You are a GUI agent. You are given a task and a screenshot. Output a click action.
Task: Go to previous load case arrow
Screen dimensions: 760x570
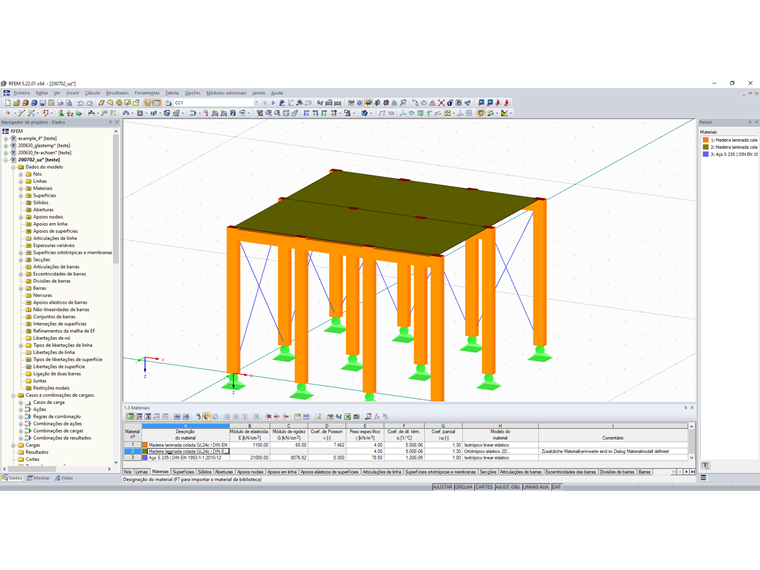[x=265, y=103]
